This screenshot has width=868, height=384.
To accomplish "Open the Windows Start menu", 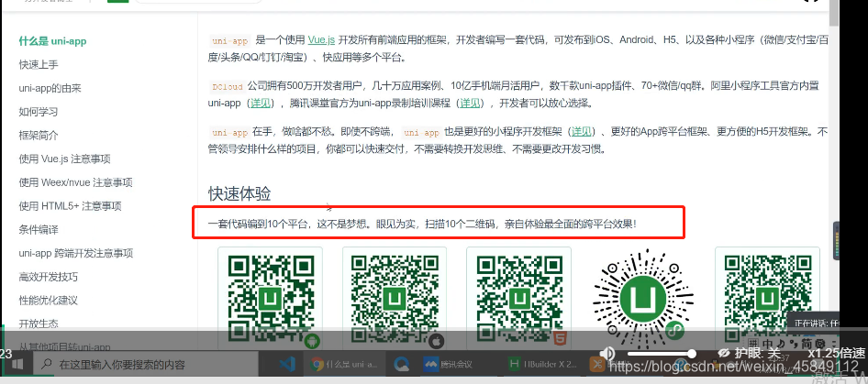I will click(x=17, y=364).
